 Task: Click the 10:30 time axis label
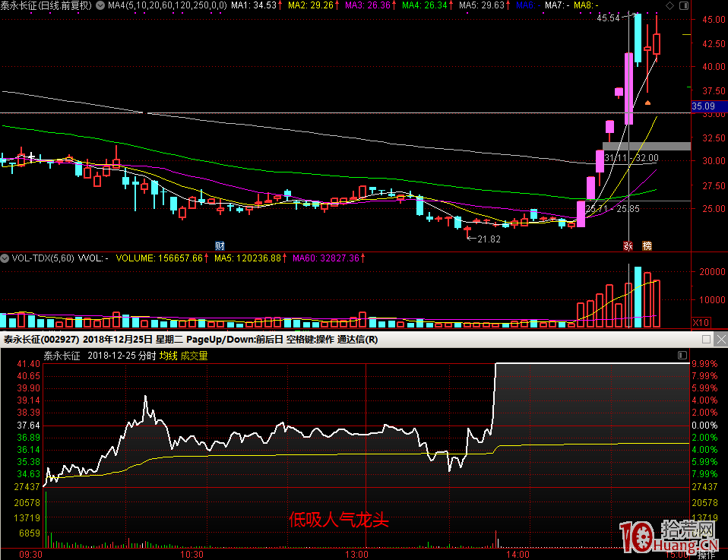tap(191, 555)
